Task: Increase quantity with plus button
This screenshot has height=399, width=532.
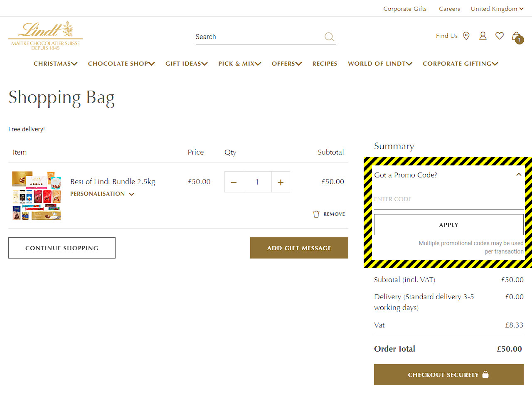Action: pyautogui.click(x=281, y=182)
